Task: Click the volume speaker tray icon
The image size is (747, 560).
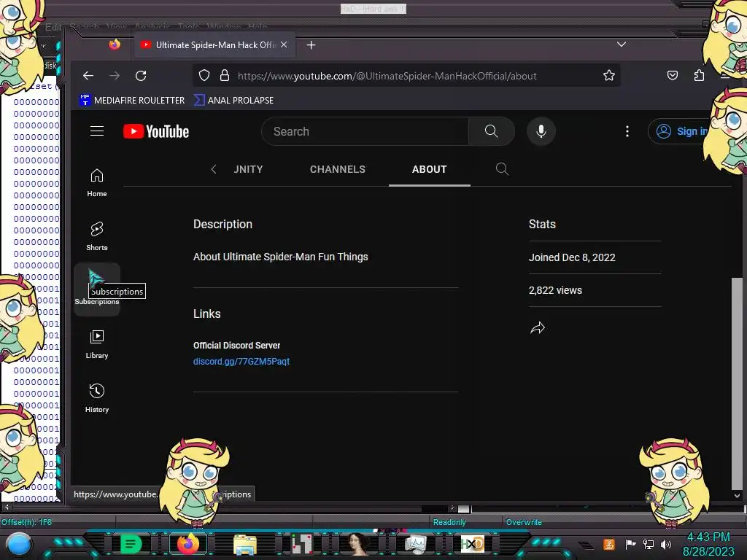Action: [x=666, y=544]
